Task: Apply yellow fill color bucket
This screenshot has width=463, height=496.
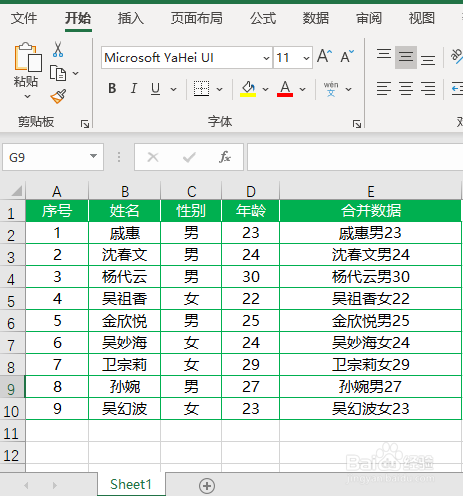Action: click(248, 89)
